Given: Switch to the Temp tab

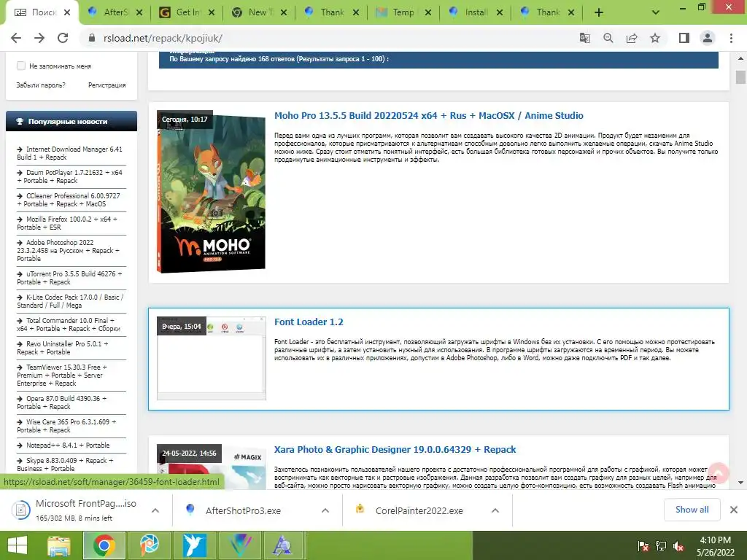Looking at the screenshot, I should point(403,12).
